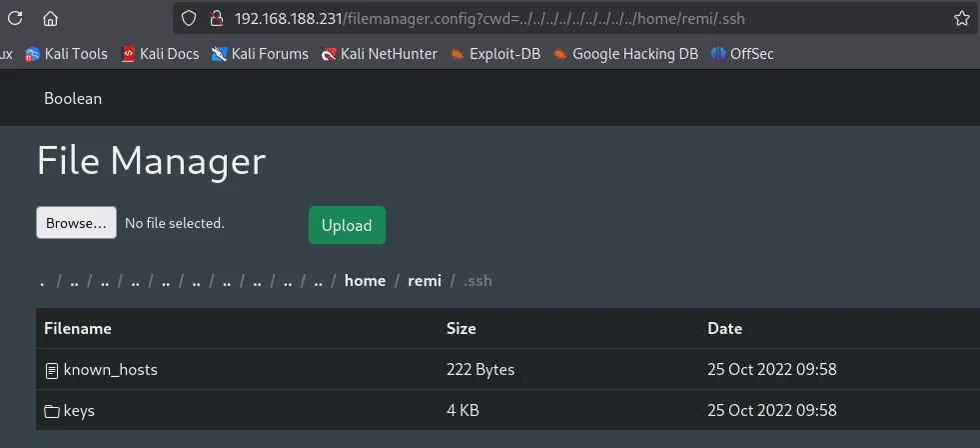The width and height of the screenshot is (980, 448).
Task: Navigate to the home breadcrumb
Action: (365, 281)
